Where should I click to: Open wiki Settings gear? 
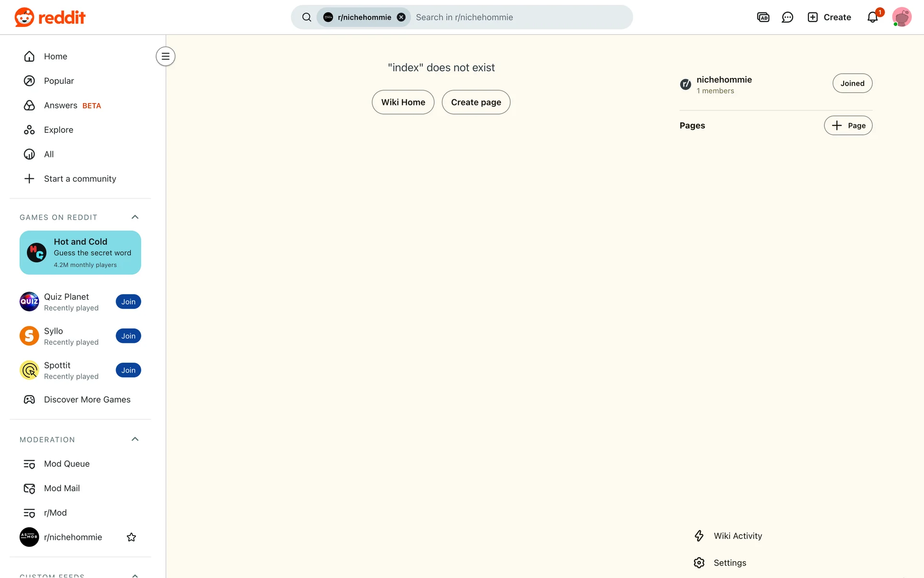699,563
